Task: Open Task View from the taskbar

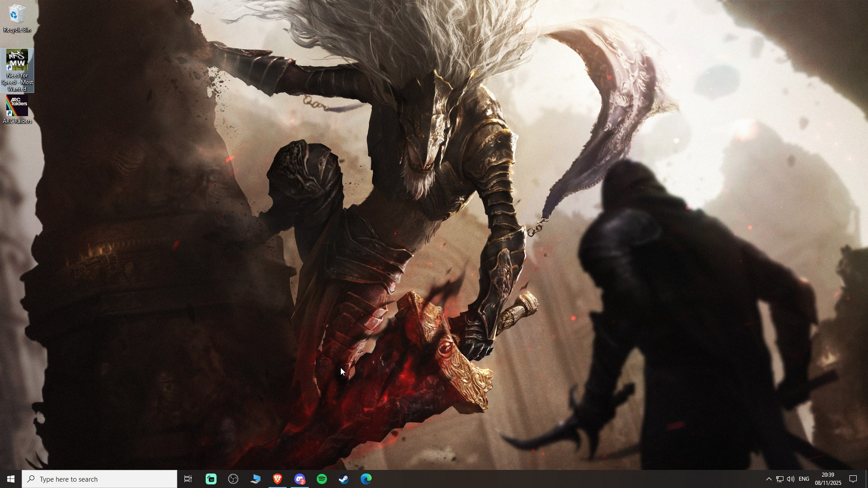Action: [x=188, y=479]
